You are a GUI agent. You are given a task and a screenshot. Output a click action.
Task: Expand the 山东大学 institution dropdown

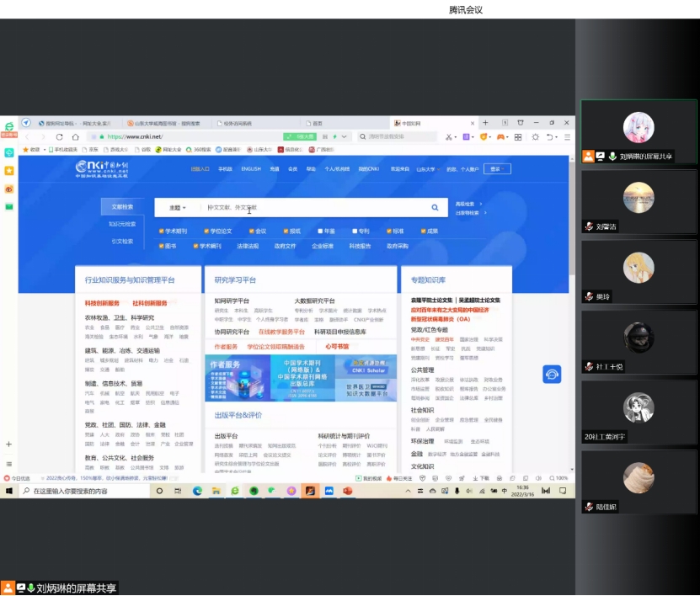[x=426, y=169]
